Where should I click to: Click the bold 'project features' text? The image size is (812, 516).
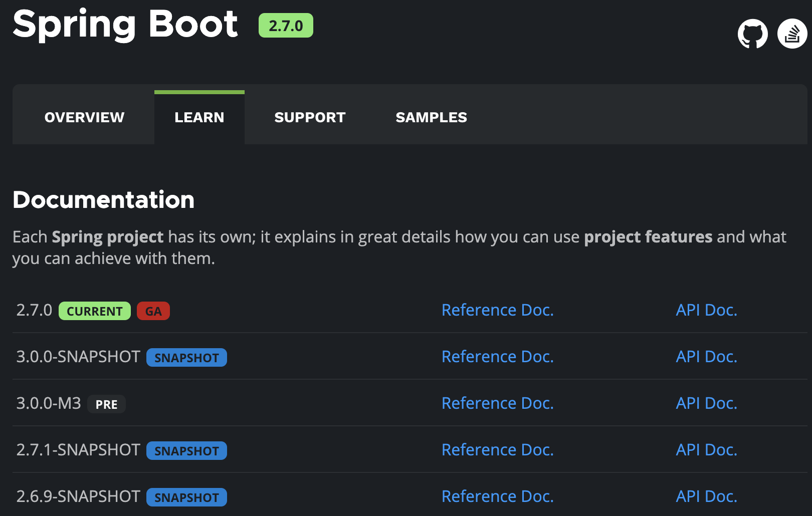[648, 237]
